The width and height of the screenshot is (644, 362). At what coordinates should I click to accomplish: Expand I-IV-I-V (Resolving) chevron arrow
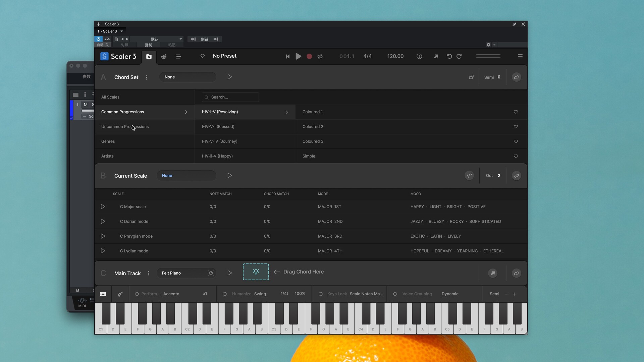tap(287, 112)
